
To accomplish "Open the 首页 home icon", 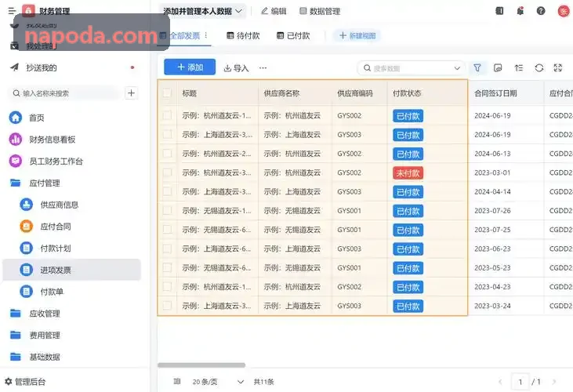I will point(16,118).
